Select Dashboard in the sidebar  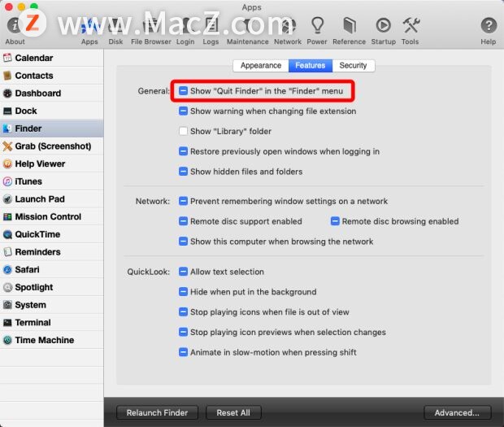pyautogui.click(x=52, y=94)
